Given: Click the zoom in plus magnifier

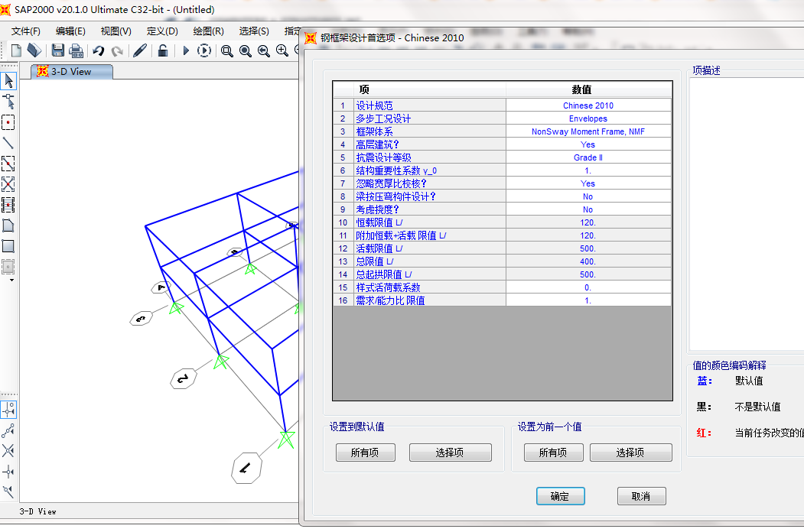Looking at the screenshot, I should click(282, 50).
